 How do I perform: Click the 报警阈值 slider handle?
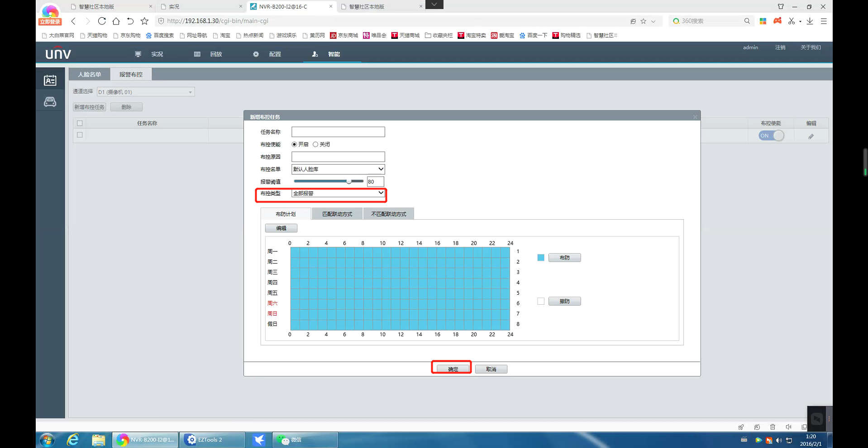(x=349, y=181)
